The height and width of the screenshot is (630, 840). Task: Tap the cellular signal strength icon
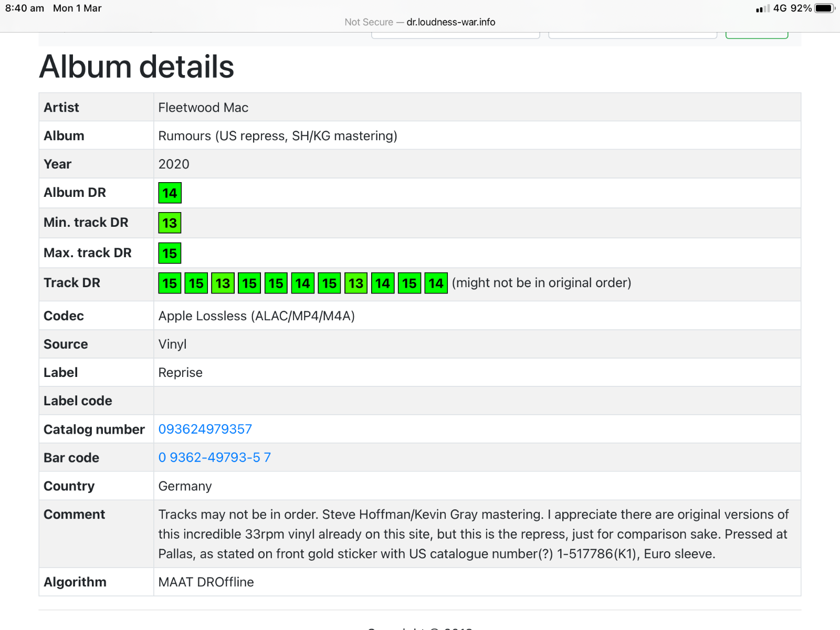click(x=762, y=8)
